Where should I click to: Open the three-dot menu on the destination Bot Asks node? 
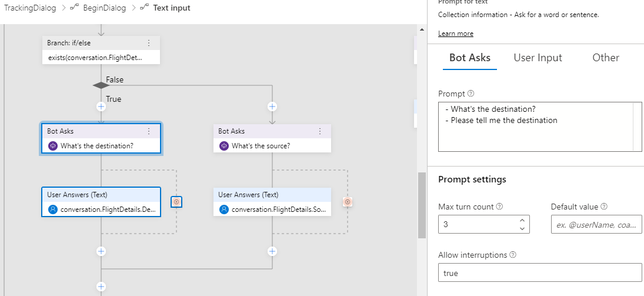149,131
